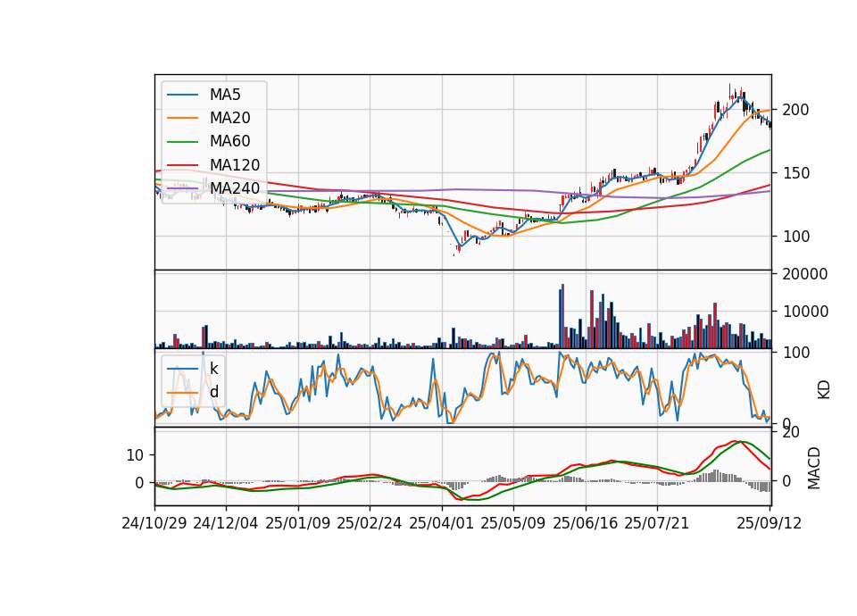Image resolution: width=857 pixels, height=616 pixels.
Task: Click the 24/10/29 date axis label
Action: click(x=154, y=523)
